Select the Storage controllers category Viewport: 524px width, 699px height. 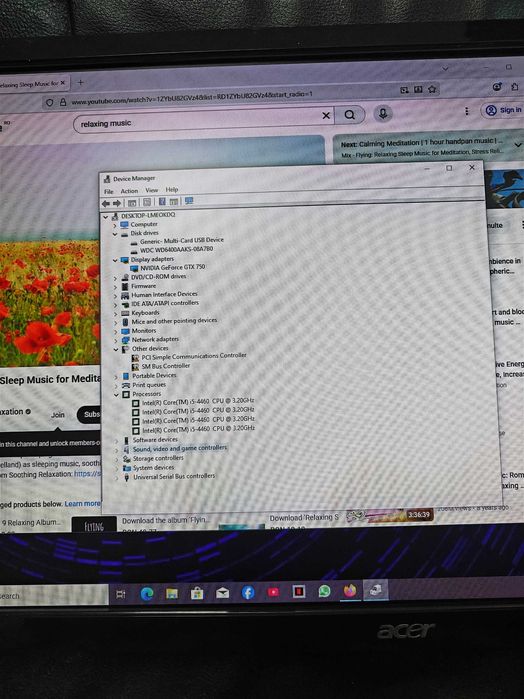pyautogui.click(x=158, y=459)
